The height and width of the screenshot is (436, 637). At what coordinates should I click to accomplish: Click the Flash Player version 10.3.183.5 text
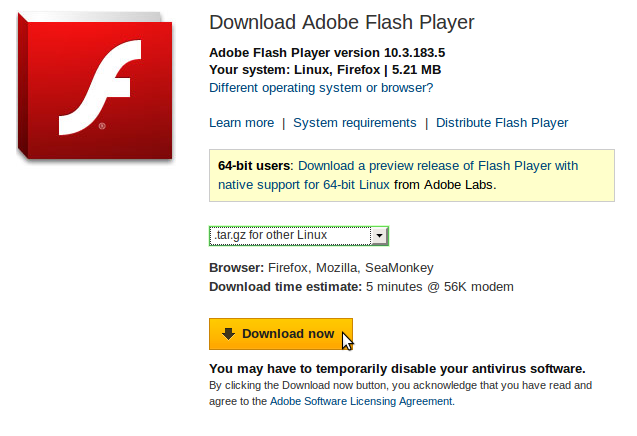click(327, 53)
